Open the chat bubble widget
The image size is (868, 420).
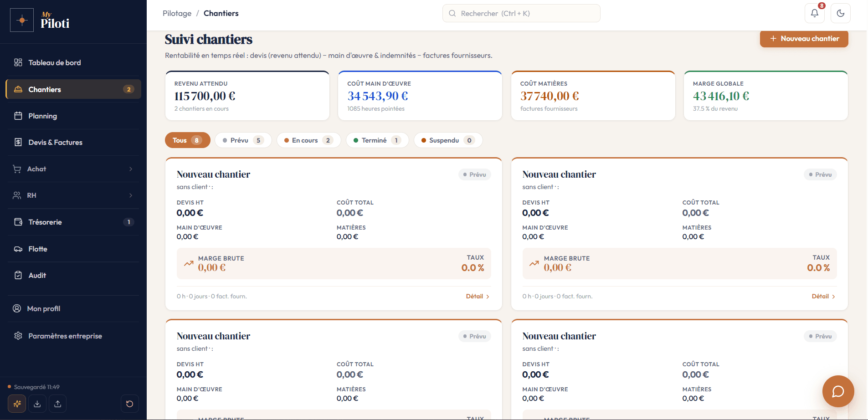click(x=838, y=391)
